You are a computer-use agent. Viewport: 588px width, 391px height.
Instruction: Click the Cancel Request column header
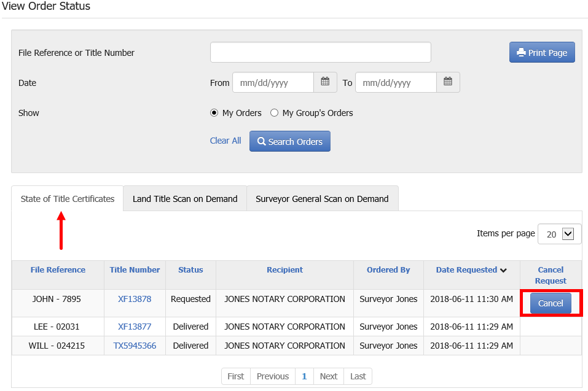pos(551,275)
